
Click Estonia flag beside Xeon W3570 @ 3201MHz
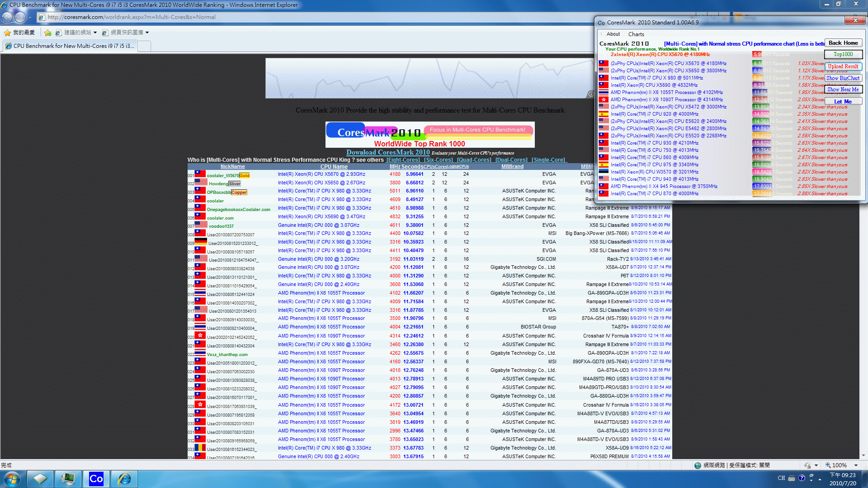tap(604, 172)
